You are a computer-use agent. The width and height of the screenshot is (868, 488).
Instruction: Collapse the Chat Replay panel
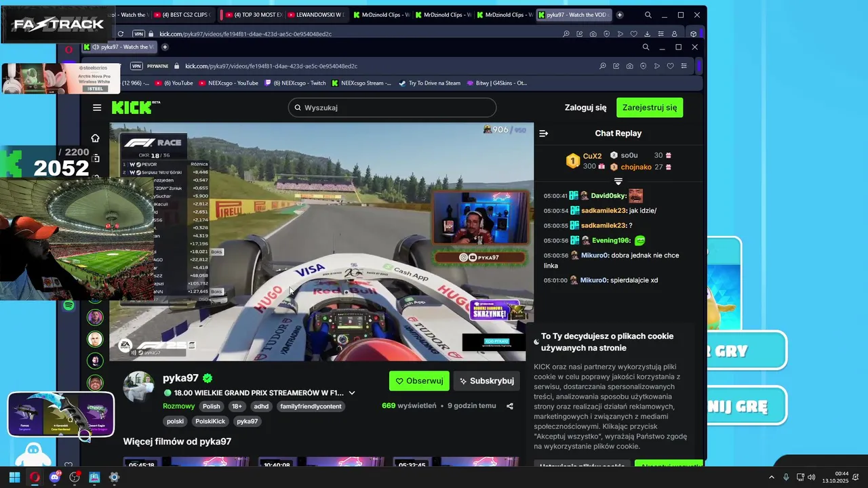pyautogui.click(x=543, y=134)
